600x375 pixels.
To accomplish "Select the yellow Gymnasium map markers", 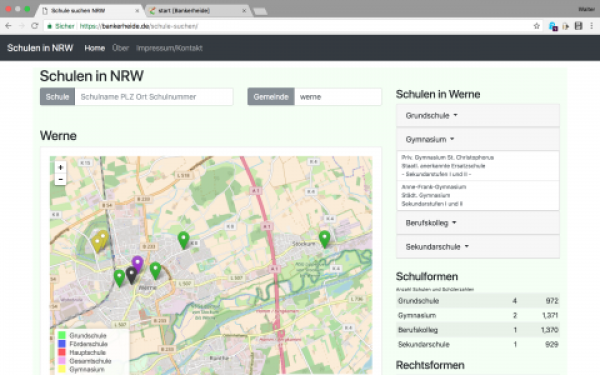I will pos(100,241).
